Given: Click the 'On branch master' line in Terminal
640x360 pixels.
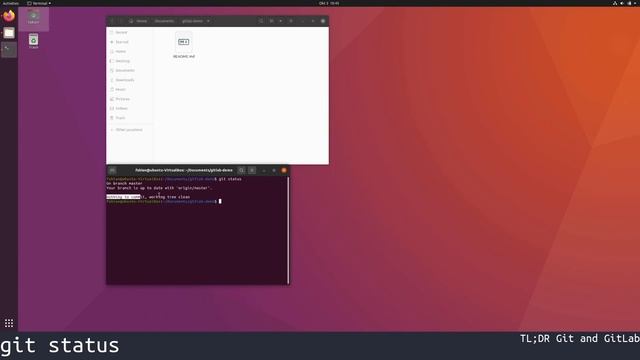Looking at the screenshot, I should [124, 184].
